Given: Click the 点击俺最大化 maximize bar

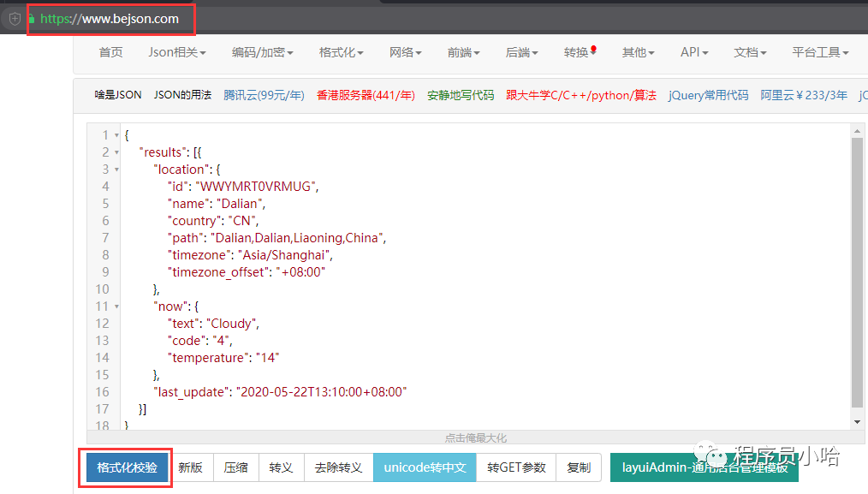Looking at the screenshot, I should [x=475, y=437].
